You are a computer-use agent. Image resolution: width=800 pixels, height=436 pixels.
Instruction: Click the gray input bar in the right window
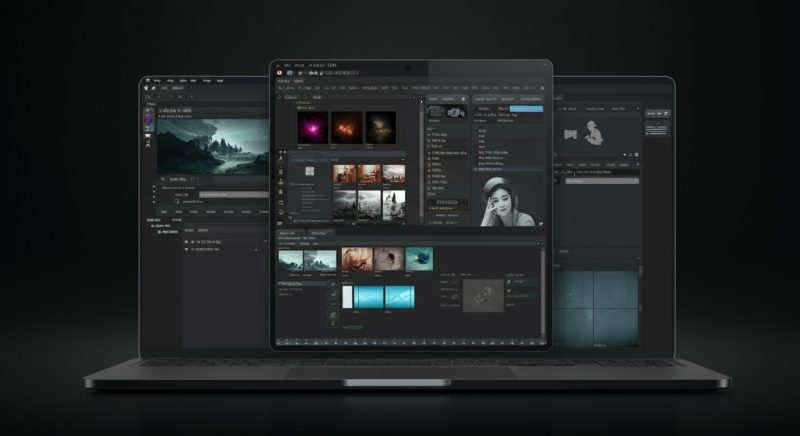coord(602,181)
